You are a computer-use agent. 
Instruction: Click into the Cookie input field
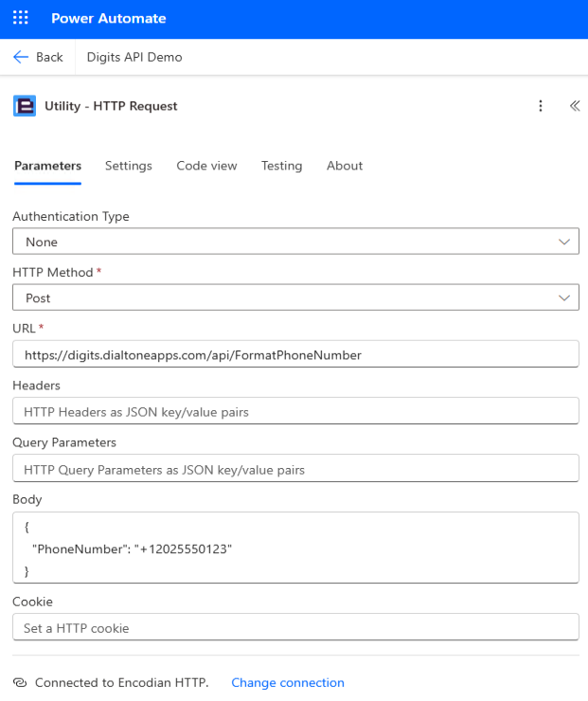[295, 627]
